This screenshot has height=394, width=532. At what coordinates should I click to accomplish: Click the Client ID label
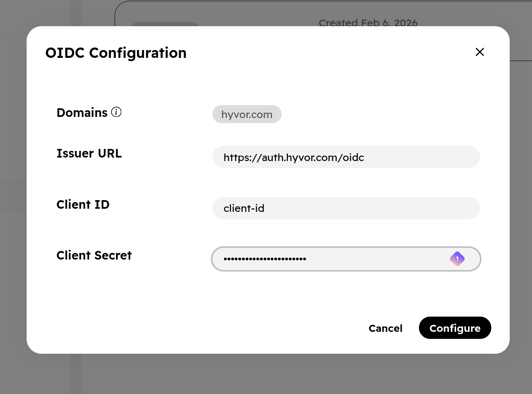click(83, 204)
